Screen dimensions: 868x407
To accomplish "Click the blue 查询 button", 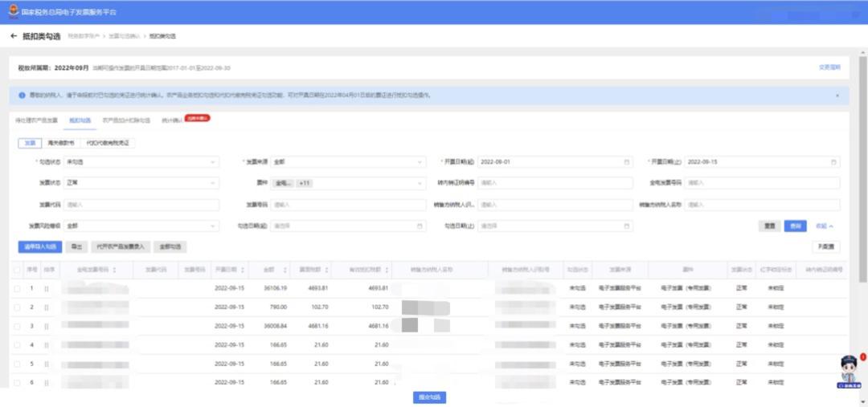I will (x=795, y=226).
